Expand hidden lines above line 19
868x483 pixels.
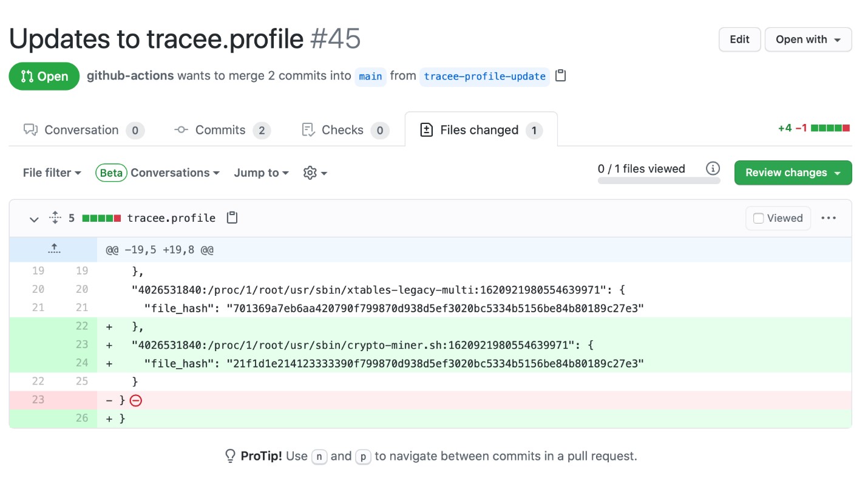53,250
